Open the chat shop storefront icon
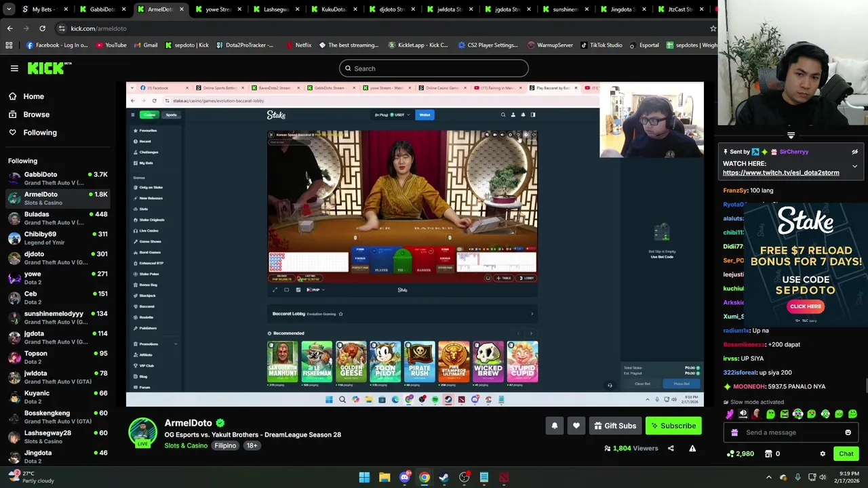This screenshot has height=488, width=868. click(x=767, y=453)
